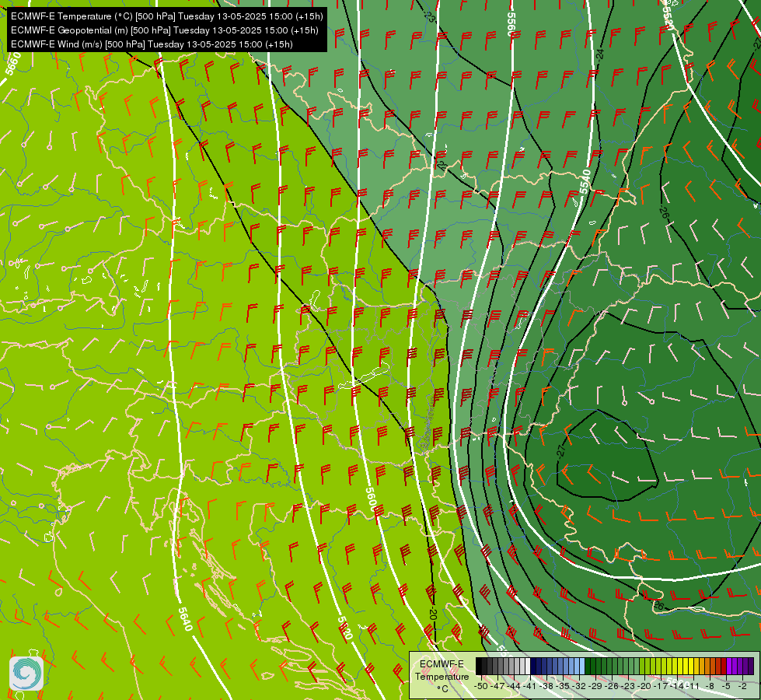Image resolution: width=761 pixels, height=700 pixels.
Task: Click the -38 value on legend scale
Action: click(x=546, y=686)
